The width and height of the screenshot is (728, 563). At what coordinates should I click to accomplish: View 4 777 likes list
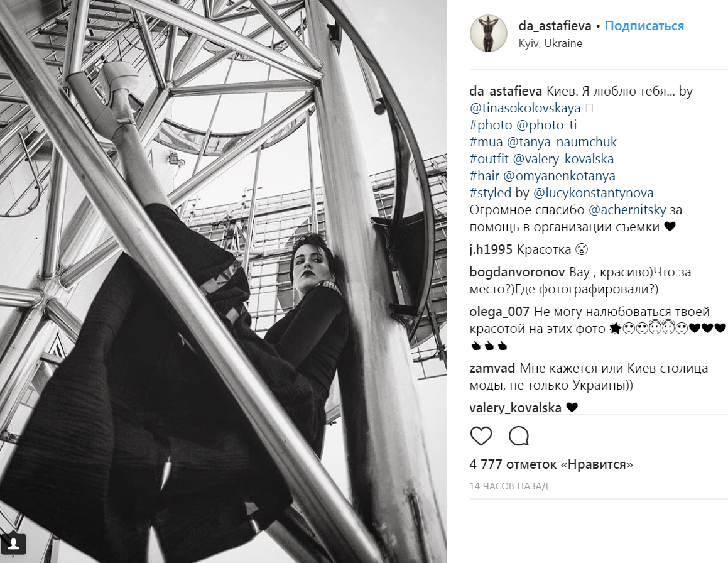pyautogui.click(x=551, y=464)
